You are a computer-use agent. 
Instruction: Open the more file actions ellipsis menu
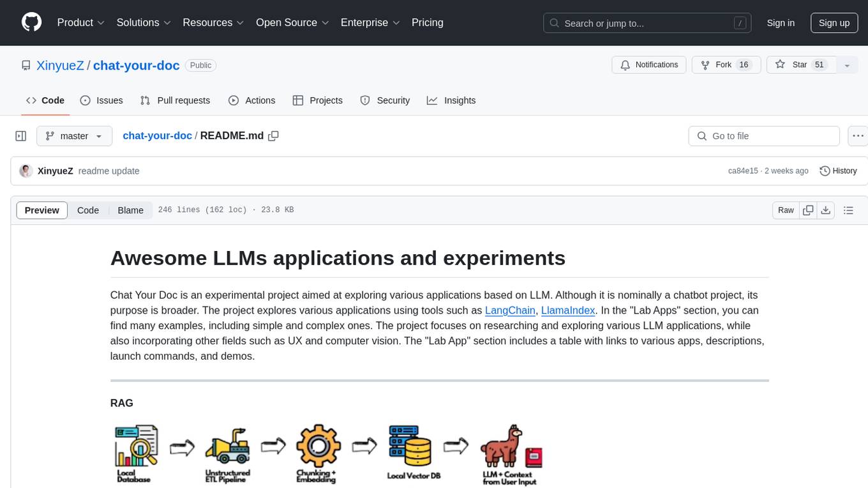858,136
